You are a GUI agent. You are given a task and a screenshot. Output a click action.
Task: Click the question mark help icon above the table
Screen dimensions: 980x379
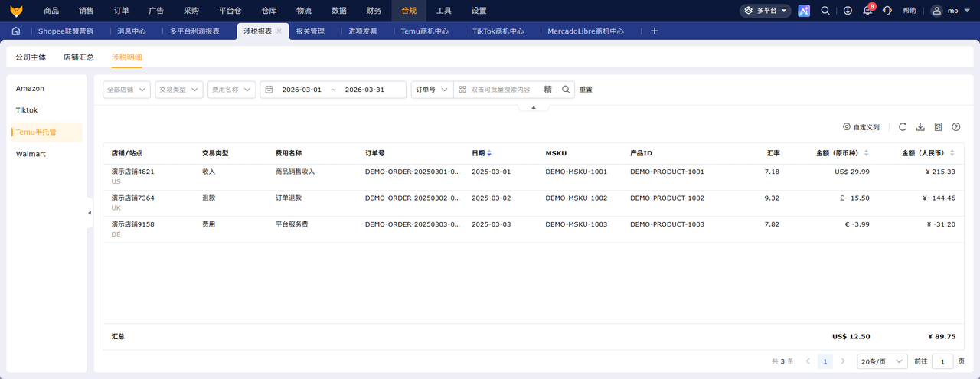point(955,127)
